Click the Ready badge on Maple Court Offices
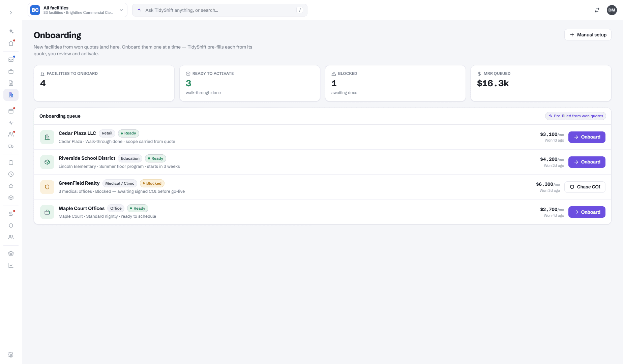This screenshot has width=623, height=364. pyautogui.click(x=138, y=208)
